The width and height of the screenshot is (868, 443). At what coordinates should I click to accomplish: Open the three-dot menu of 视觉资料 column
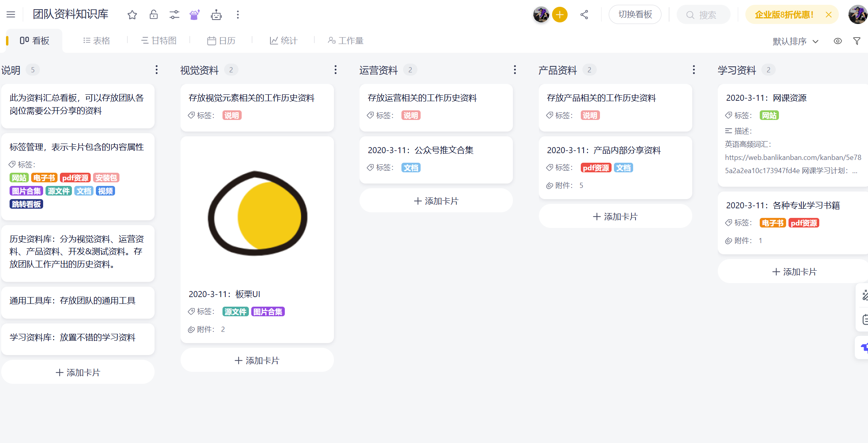coord(335,70)
